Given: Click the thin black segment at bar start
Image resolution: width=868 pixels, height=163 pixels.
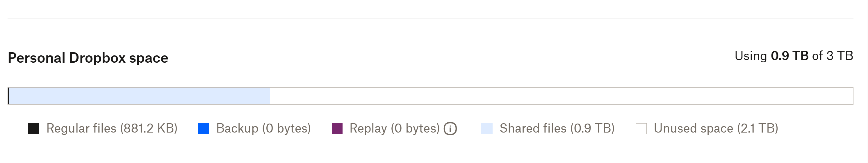Looking at the screenshot, I should click(x=9, y=96).
